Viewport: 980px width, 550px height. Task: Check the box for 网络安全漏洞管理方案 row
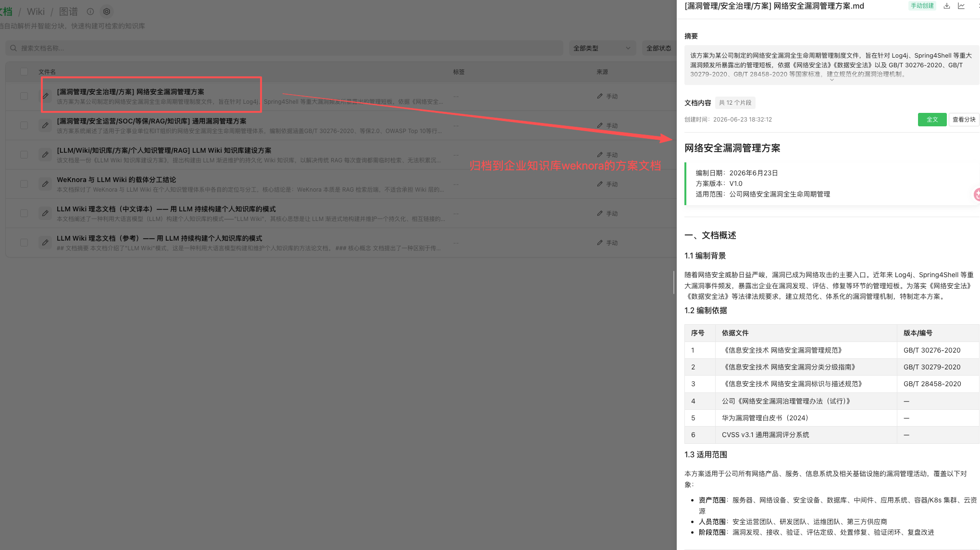coord(24,96)
